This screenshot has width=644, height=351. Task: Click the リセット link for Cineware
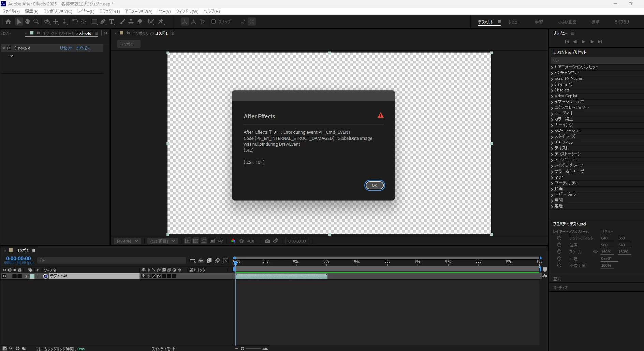pos(66,48)
